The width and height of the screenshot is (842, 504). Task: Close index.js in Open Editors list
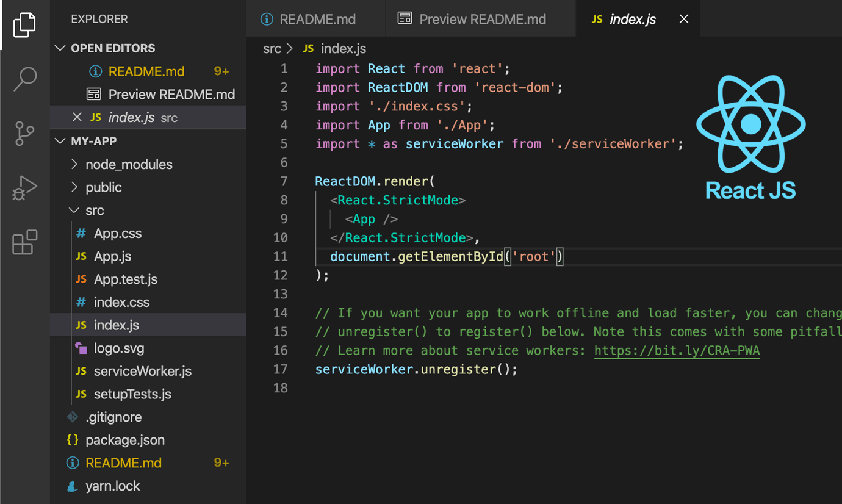coord(77,117)
